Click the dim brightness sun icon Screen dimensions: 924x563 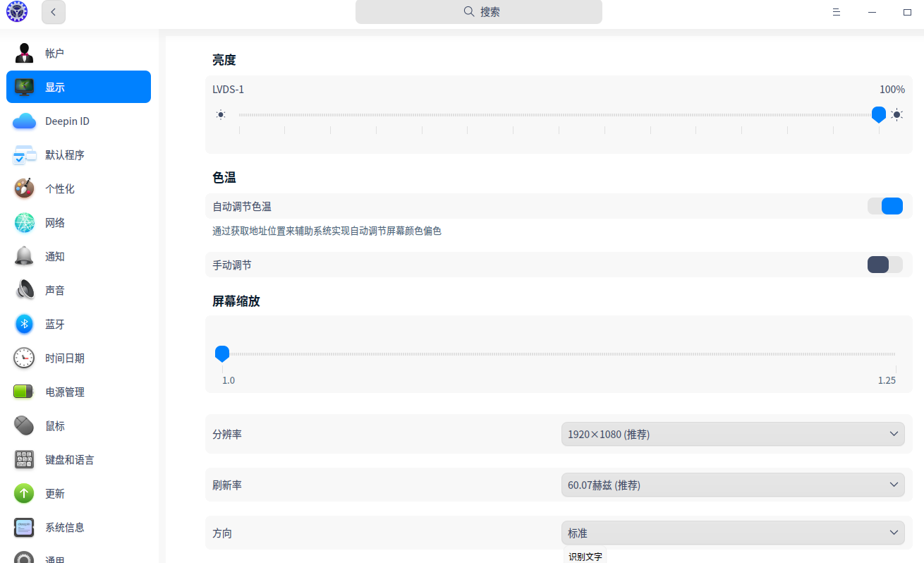click(221, 114)
